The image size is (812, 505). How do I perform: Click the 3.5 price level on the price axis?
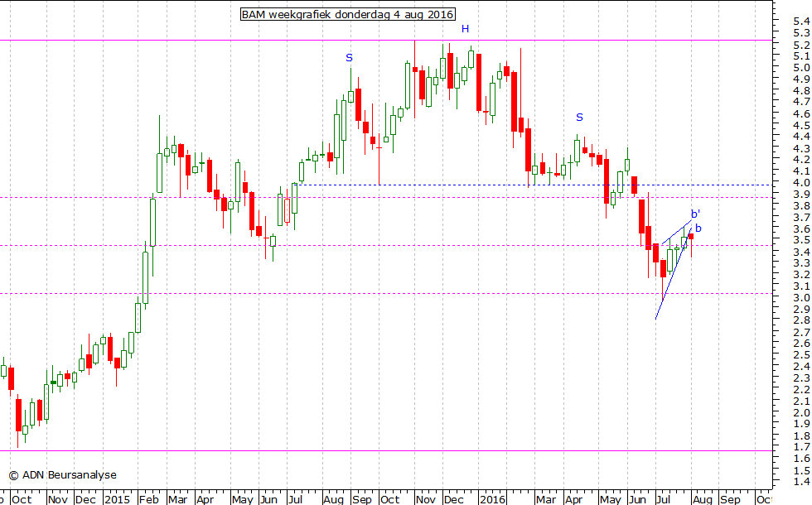801,240
